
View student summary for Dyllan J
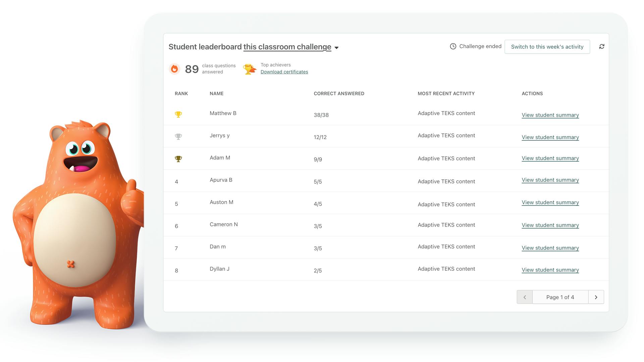pos(550,269)
